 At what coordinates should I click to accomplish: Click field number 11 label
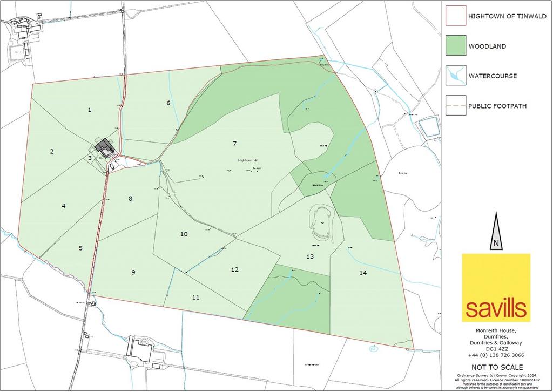195,297
